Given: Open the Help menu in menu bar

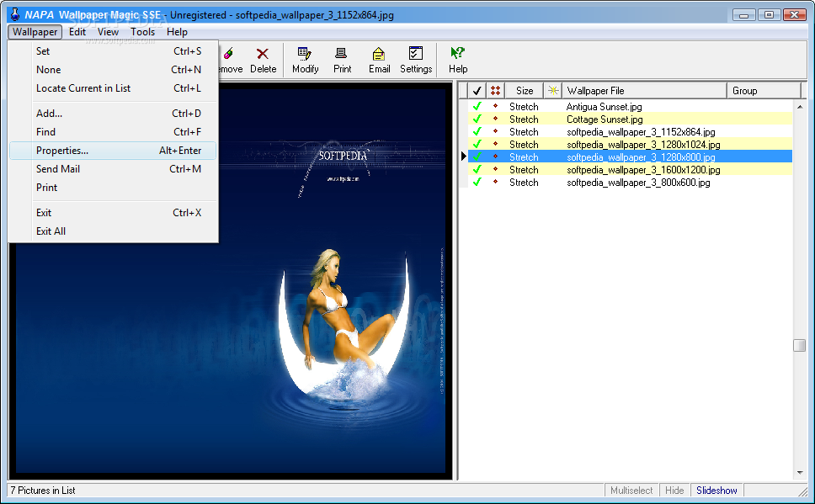Looking at the screenshot, I should click(x=177, y=32).
